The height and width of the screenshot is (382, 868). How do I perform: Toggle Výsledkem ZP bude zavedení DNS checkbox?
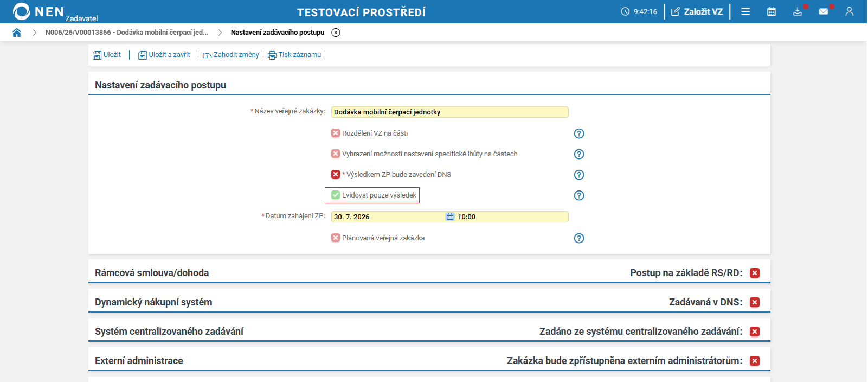click(336, 174)
